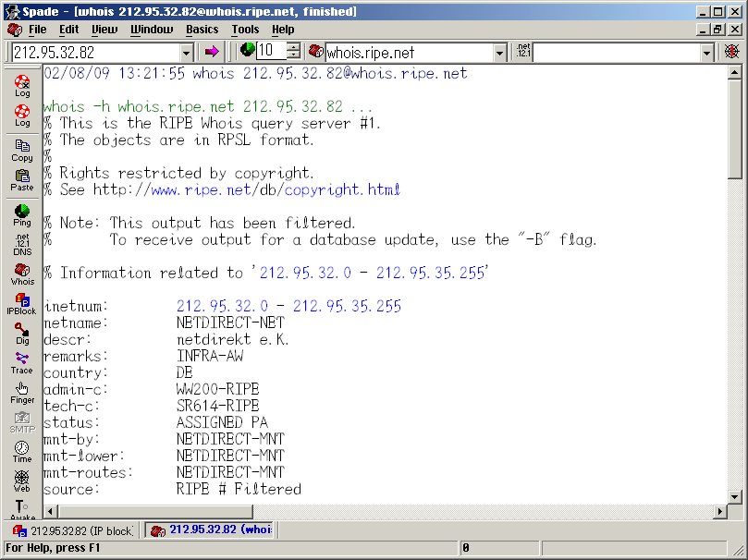The height and width of the screenshot is (560, 748).
Task: Expand the whois.ripe.net server dropdown
Action: coord(499,53)
